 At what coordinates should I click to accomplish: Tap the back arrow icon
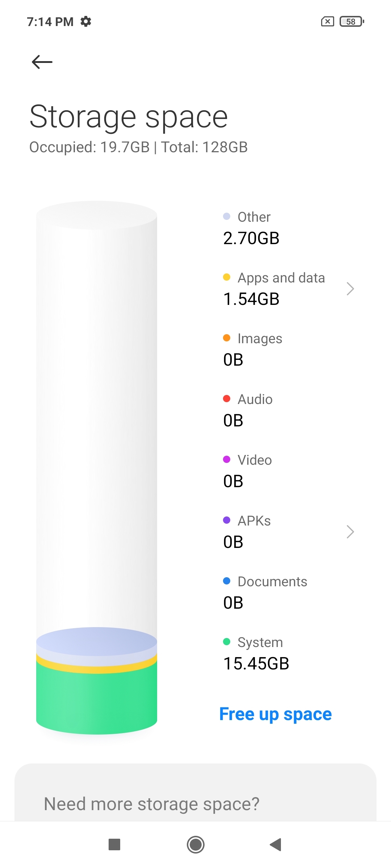click(x=42, y=62)
